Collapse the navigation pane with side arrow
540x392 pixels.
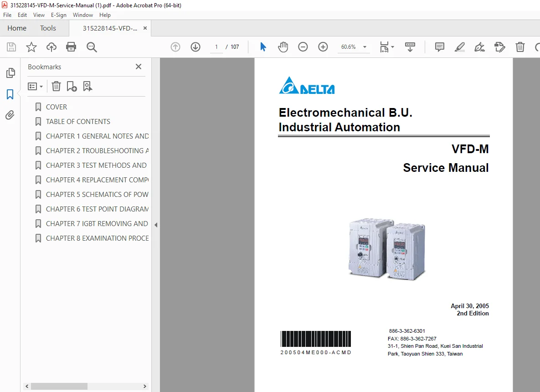156,225
